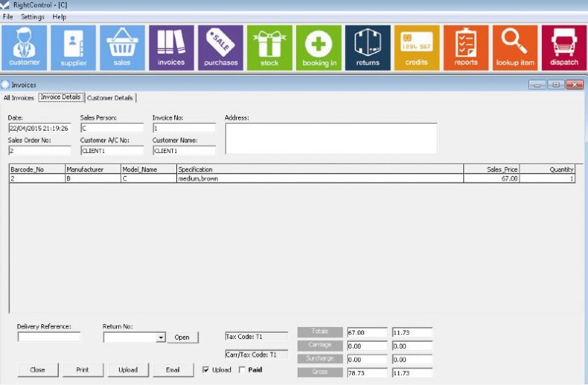Viewport: 588px width, 385px height.
Task: Switch to the Customer Details tab
Action: click(x=111, y=98)
